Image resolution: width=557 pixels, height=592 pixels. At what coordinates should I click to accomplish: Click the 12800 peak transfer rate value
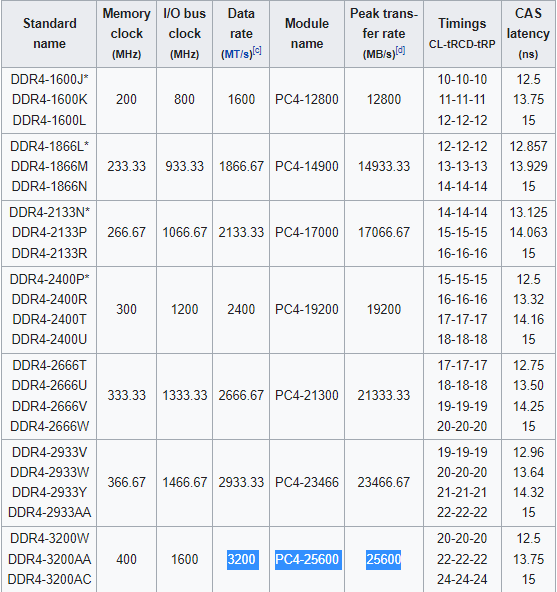coord(384,100)
